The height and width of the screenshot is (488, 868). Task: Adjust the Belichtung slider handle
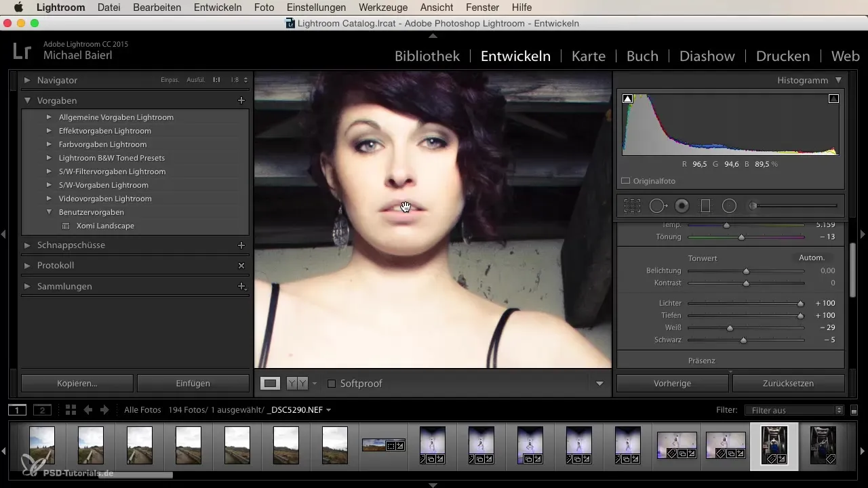point(746,271)
